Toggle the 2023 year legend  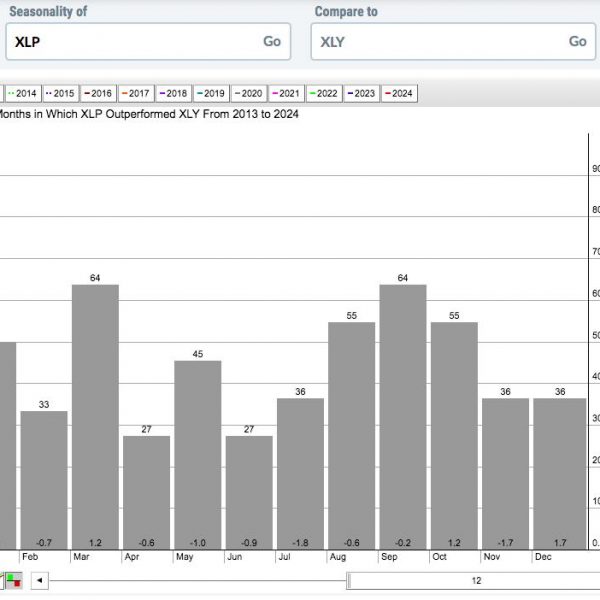[362, 93]
